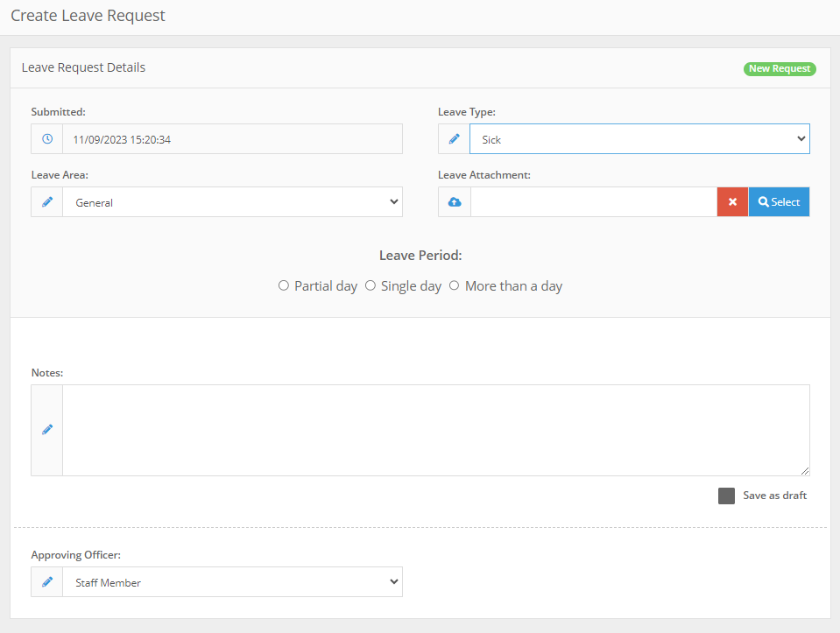
Task: Open the Approving Officer dropdown
Action: [232, 582]
